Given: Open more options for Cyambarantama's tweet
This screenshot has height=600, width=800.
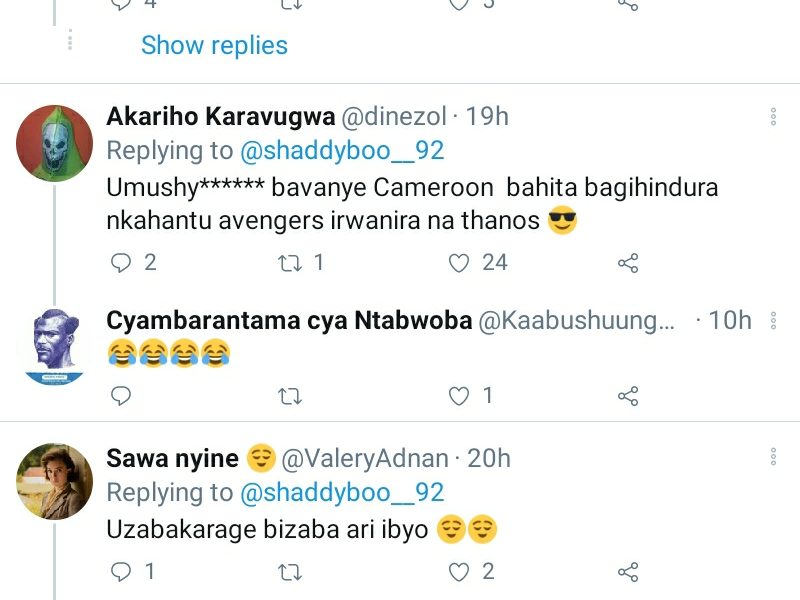Looking at the screenshot, I should (773, 321).
